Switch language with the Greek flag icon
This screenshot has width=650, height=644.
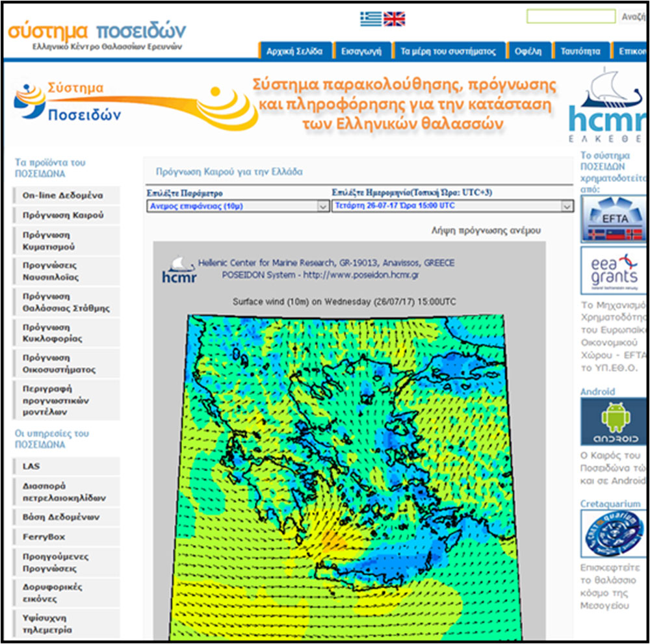click(370, 19)
